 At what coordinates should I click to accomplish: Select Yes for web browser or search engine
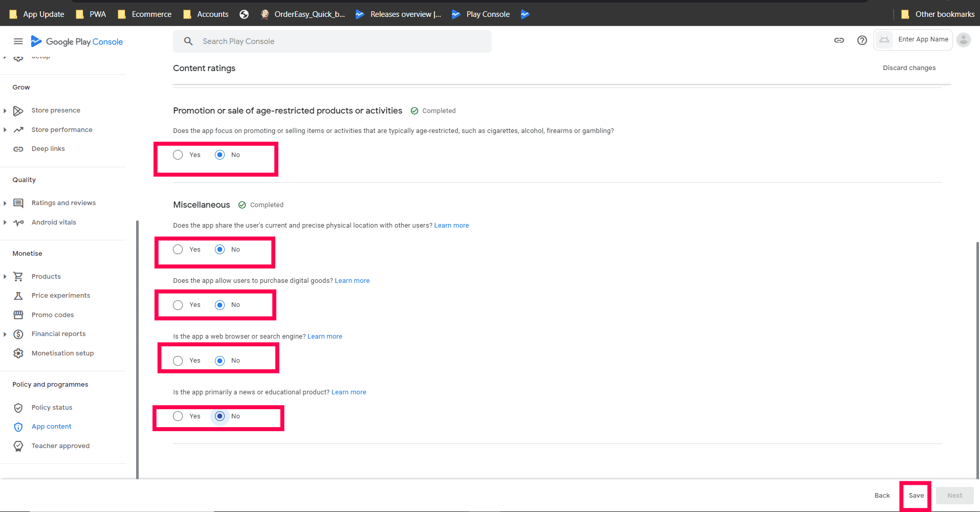[x=178, y=361]
